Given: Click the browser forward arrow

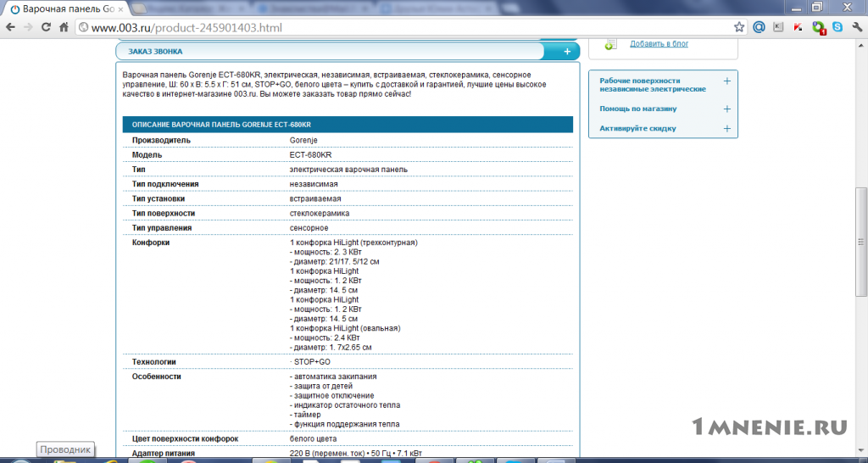Looking at the screenshot, I should coord(28,27).
